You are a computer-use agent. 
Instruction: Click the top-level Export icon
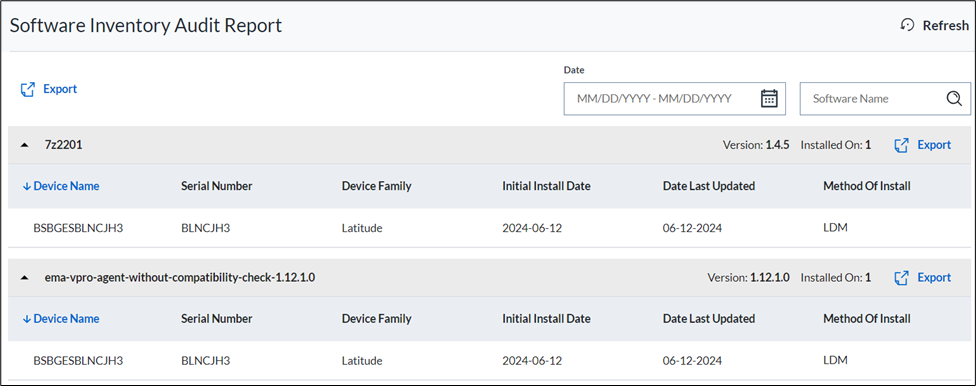click(27, 90)
